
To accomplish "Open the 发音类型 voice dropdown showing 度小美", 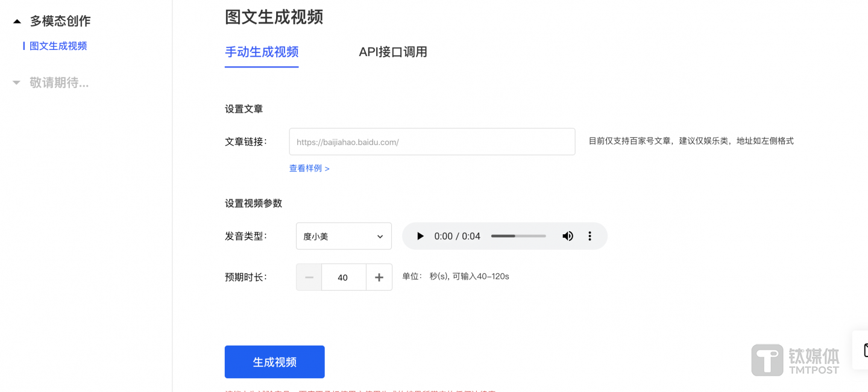I will click(x=344, y=235).
